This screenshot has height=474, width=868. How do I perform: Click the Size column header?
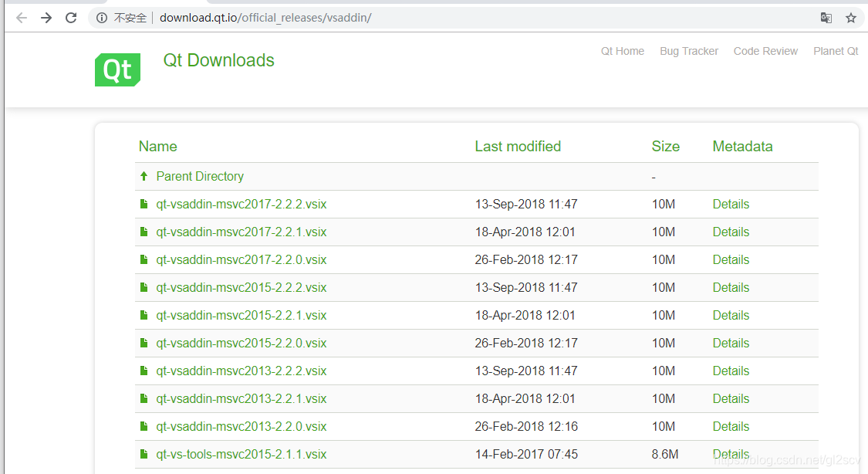click(x=665, y=146)
